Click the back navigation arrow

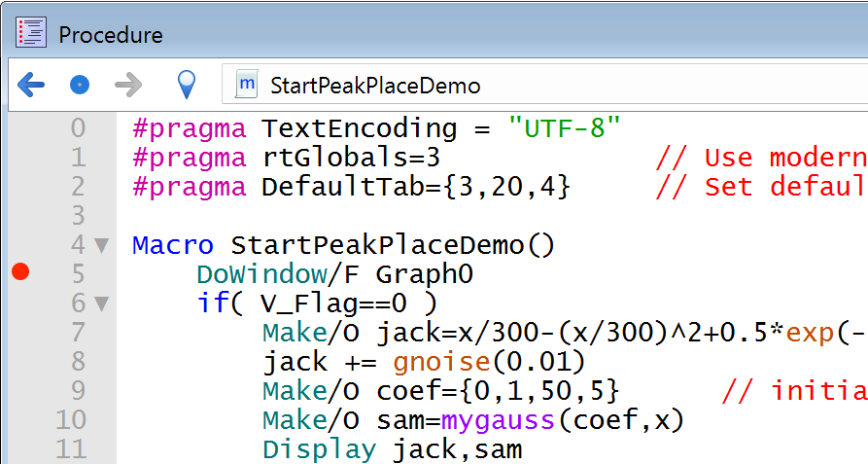[31, 86]
